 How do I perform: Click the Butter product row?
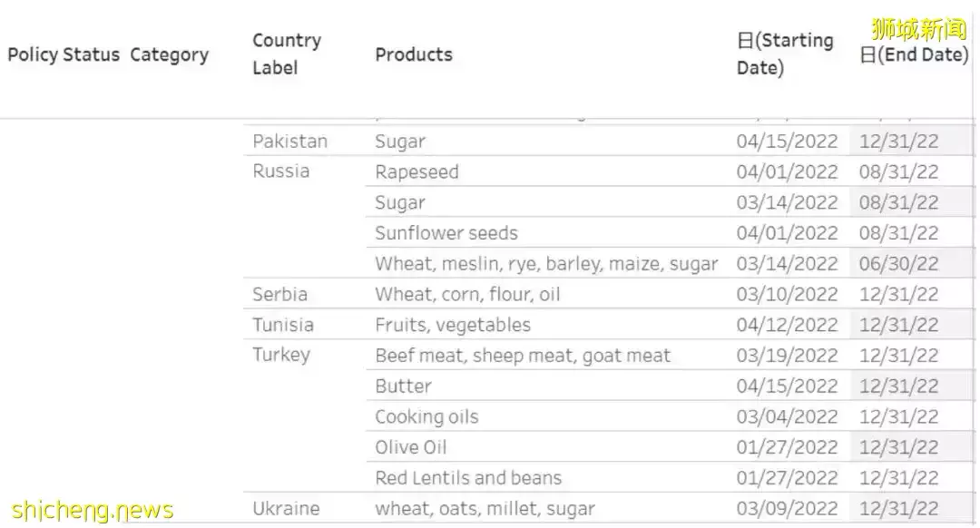click(x=404, y=386)
